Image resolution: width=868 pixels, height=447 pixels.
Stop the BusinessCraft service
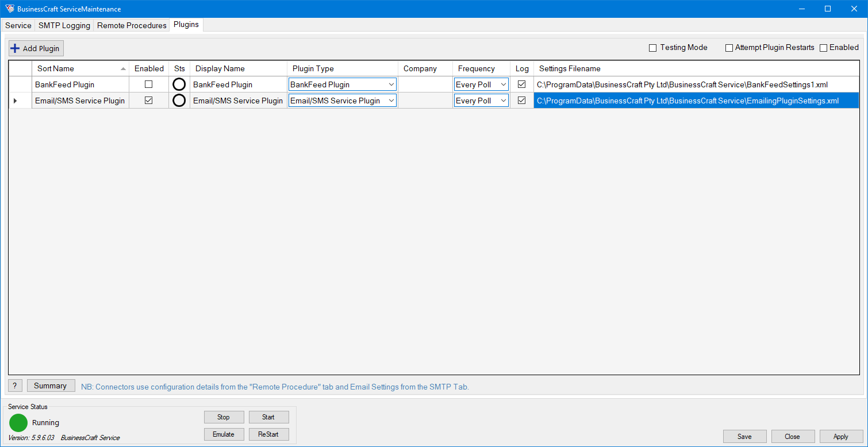pyautogui.click(x=224, y=417)
